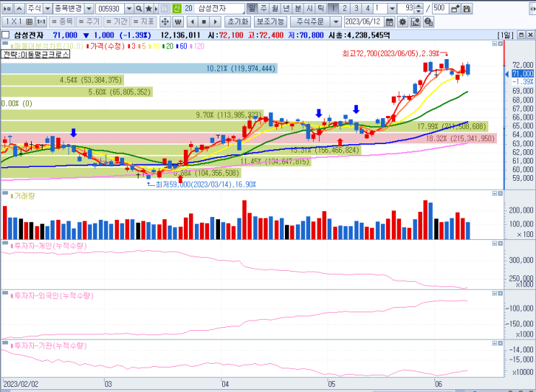Select interval preset 2 tab
Viewport: 536px width, 392px height.
pos(345,9)
